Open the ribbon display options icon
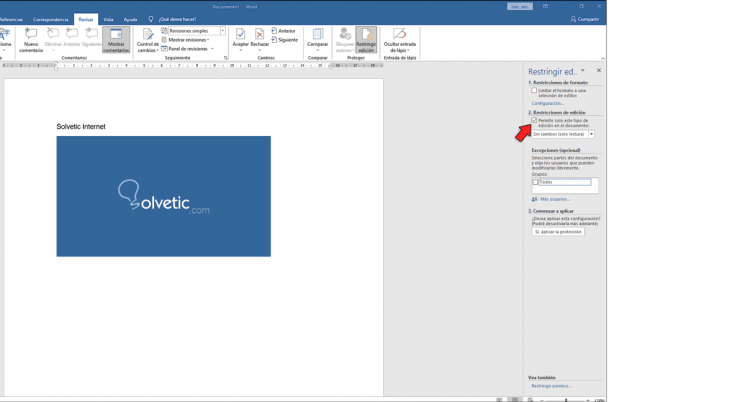The image size is (745, 402). (x=545, y=7)
